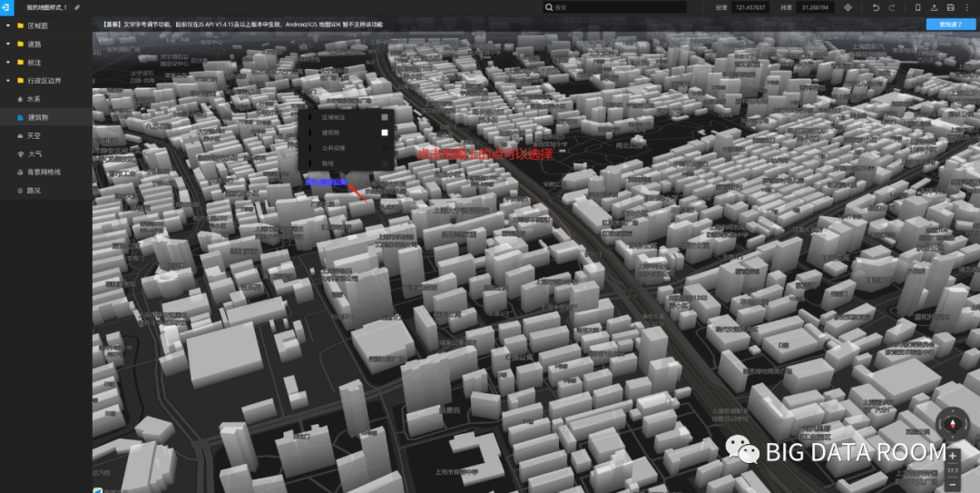Collapse the 道路 folder arrow

(x=8, y=44)
